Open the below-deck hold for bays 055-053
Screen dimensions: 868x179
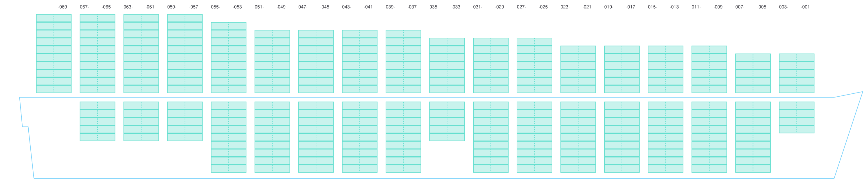(229, 137)
